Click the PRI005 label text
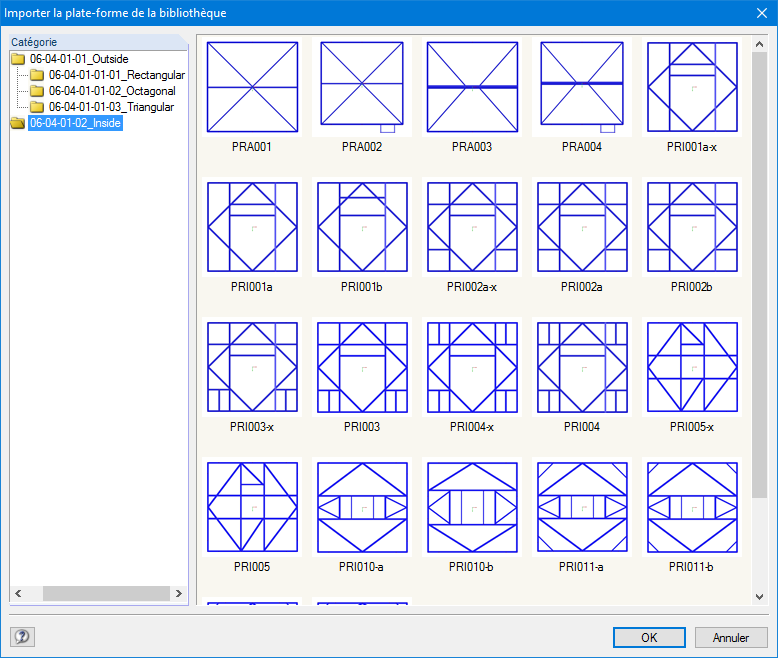 coord(252,567)
